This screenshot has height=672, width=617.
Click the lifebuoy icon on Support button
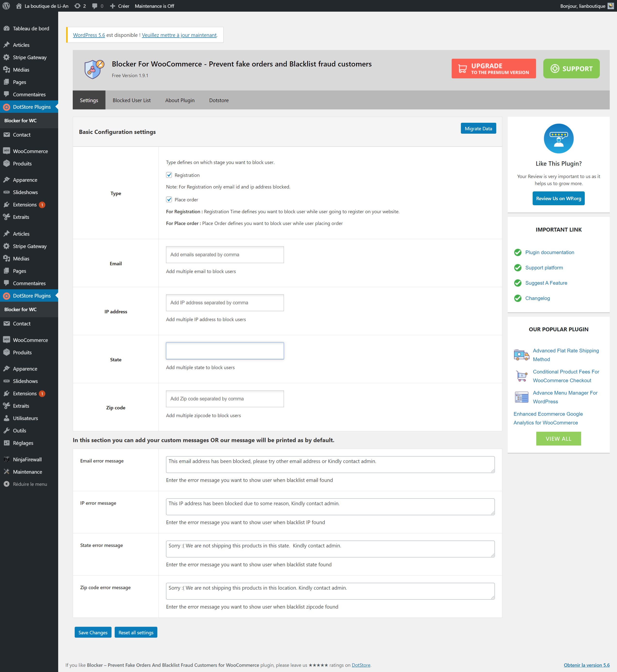[554, 68]
